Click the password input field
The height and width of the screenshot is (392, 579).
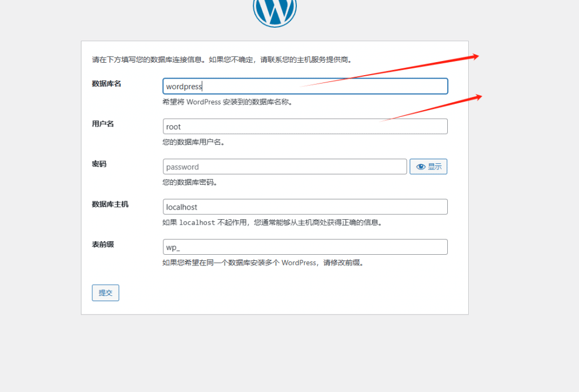click(285, 167)
